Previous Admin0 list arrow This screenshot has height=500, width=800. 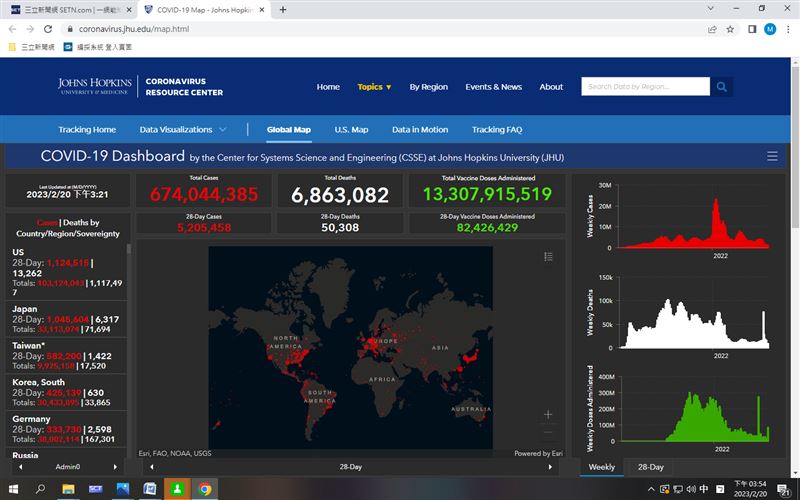pos(20,467)
